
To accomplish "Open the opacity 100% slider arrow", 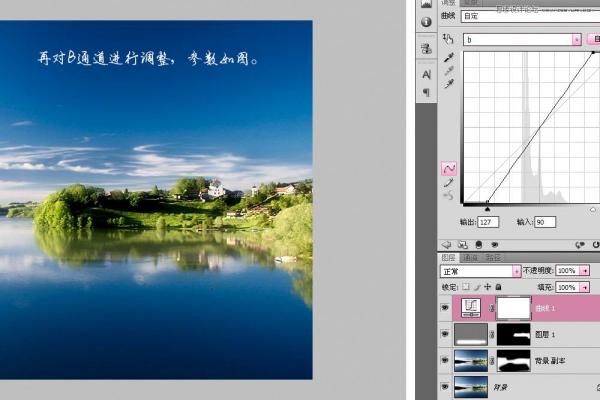I will [585, 271].
